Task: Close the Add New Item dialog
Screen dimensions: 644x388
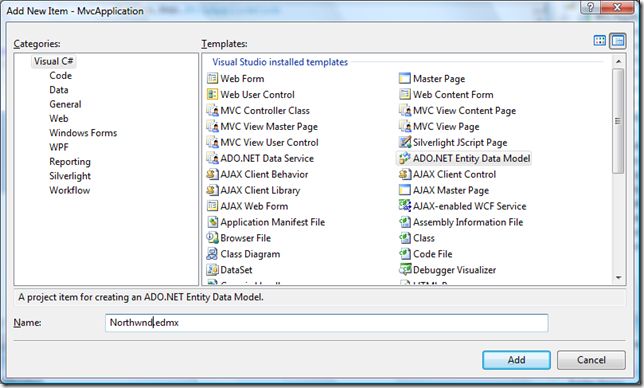Action: (x=617, y=7)
